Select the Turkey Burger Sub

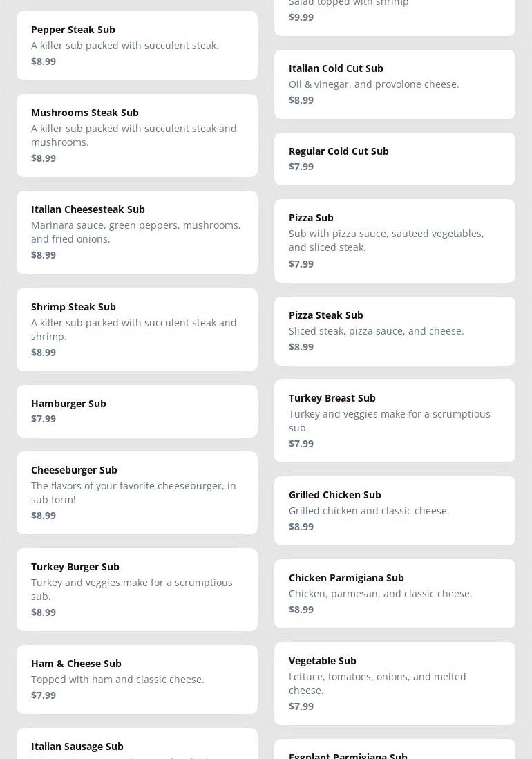[137, 589]
